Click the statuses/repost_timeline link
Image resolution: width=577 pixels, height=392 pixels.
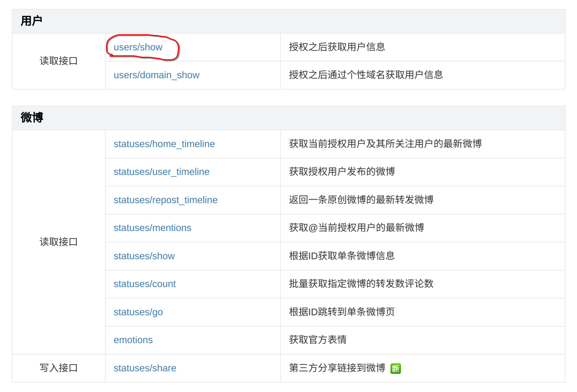(x=165, y=200)
